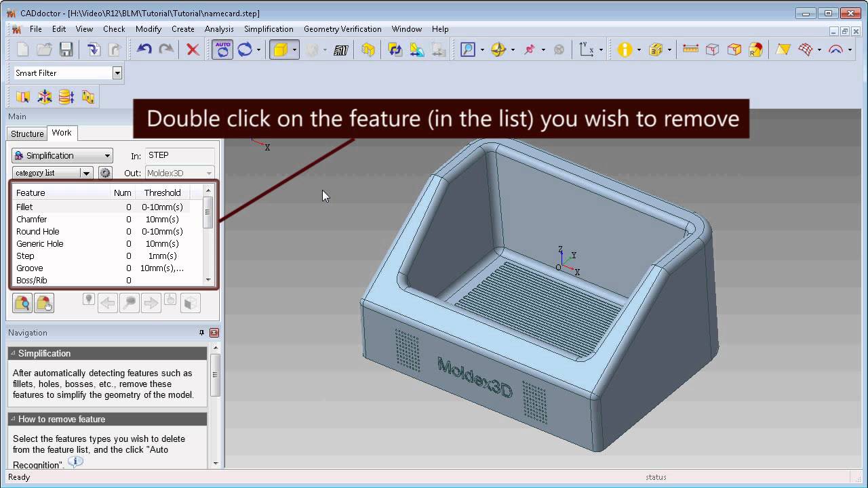Open the Simplification menu
This screenshot has width=868, height=488.
269,29
